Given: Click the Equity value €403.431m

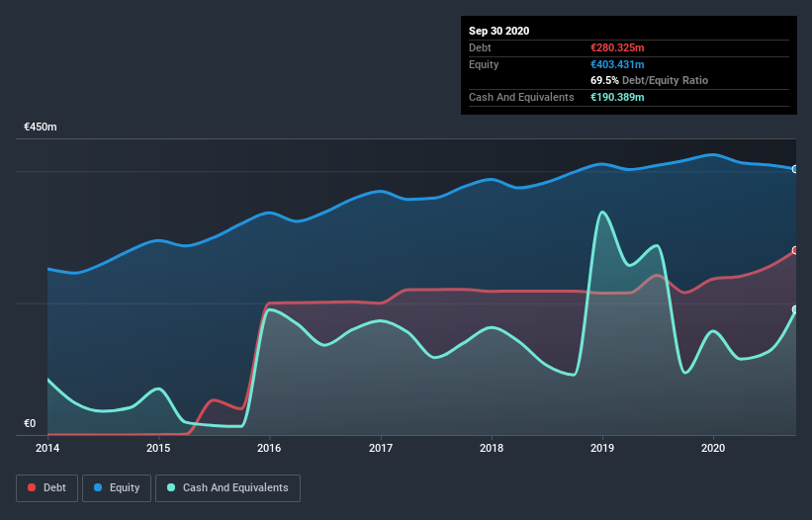Looking at the screenshot, I should click(617, 64).
